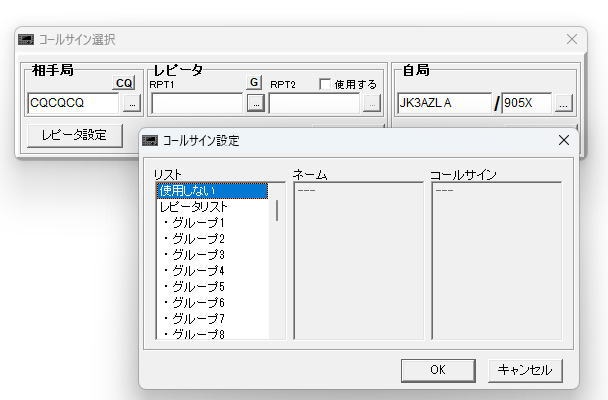Viewport: 608px width, 400px height.
Task: Click the CQCQCQ destination input field
Action: pyautogui.click(x=73, y=103)
